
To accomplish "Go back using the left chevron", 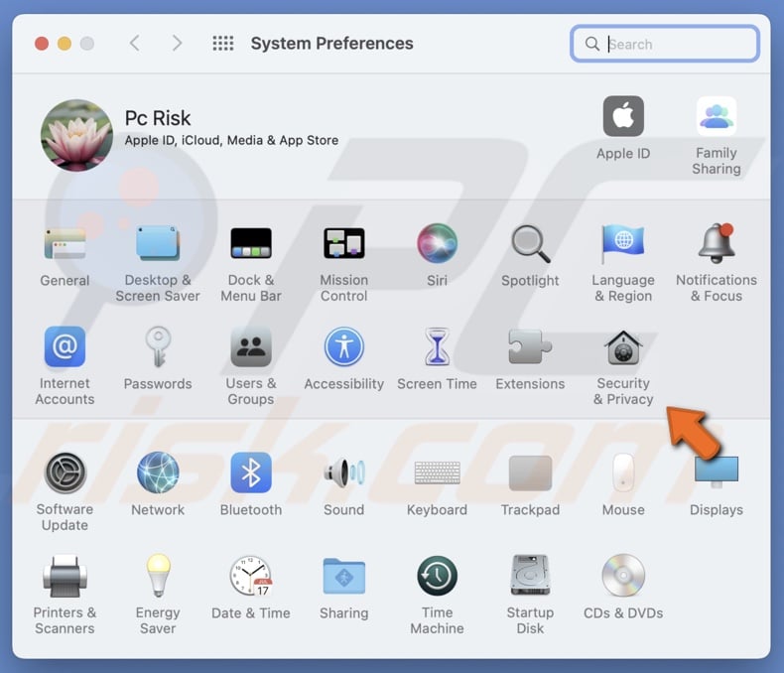I will (135, 44).
